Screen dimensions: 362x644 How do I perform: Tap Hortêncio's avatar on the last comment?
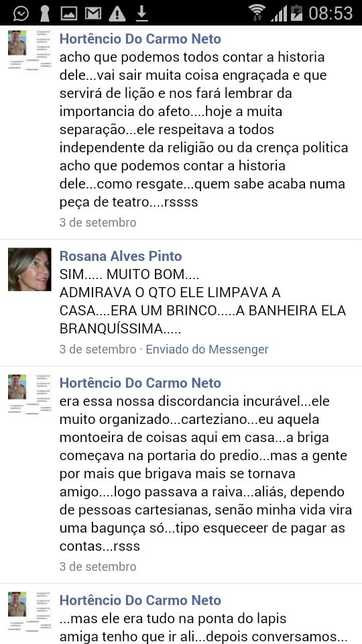tap(29, 612)
